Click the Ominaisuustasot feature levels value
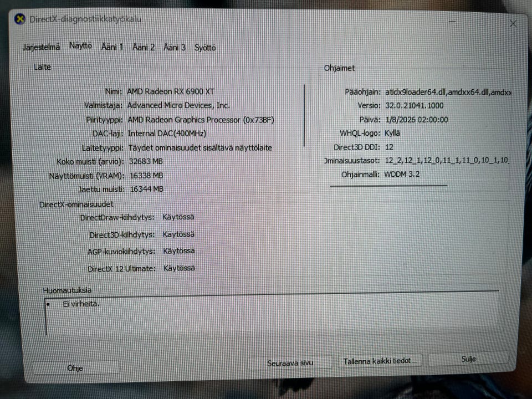The height and width of the screenshot is (399, 532). tap(447, 160)
